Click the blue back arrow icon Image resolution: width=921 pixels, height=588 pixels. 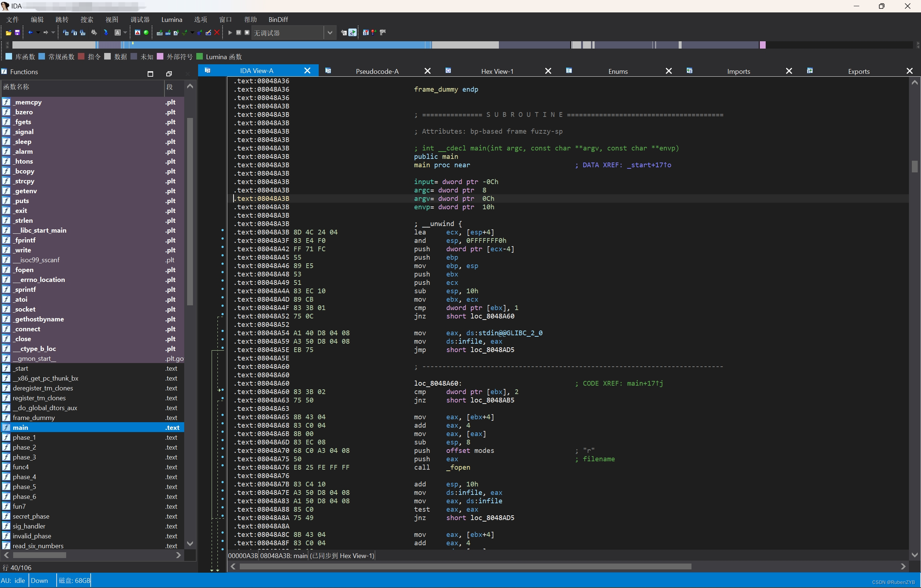click(x=30, y=33)
